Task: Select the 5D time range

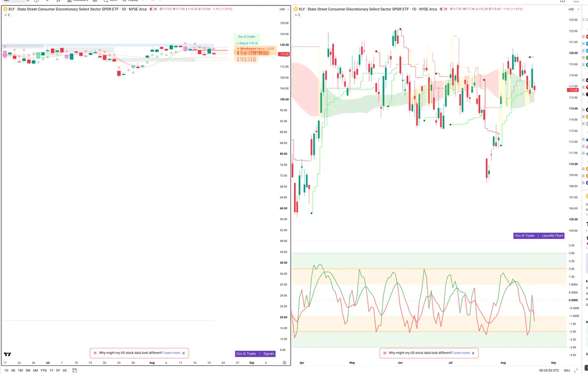Action: (13, 371)
